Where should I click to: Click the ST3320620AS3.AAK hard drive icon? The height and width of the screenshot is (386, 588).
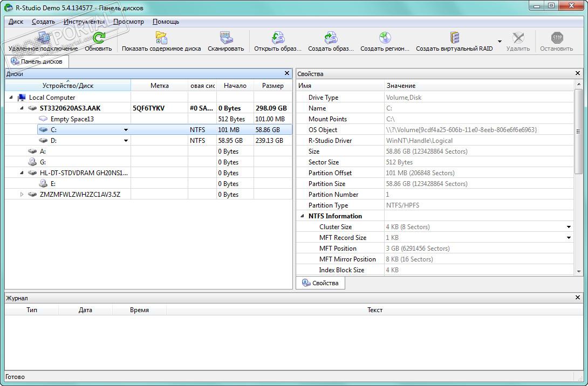coord(32,108)
